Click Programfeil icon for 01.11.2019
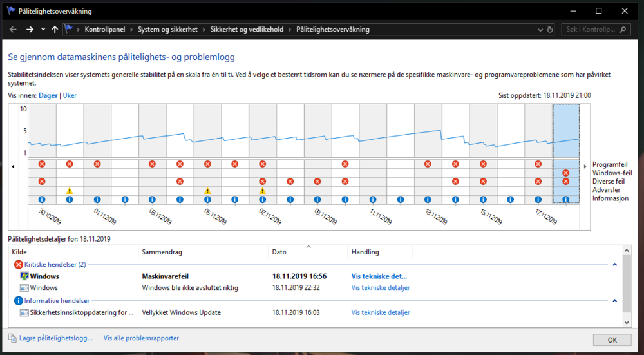 tap(97, 164)
